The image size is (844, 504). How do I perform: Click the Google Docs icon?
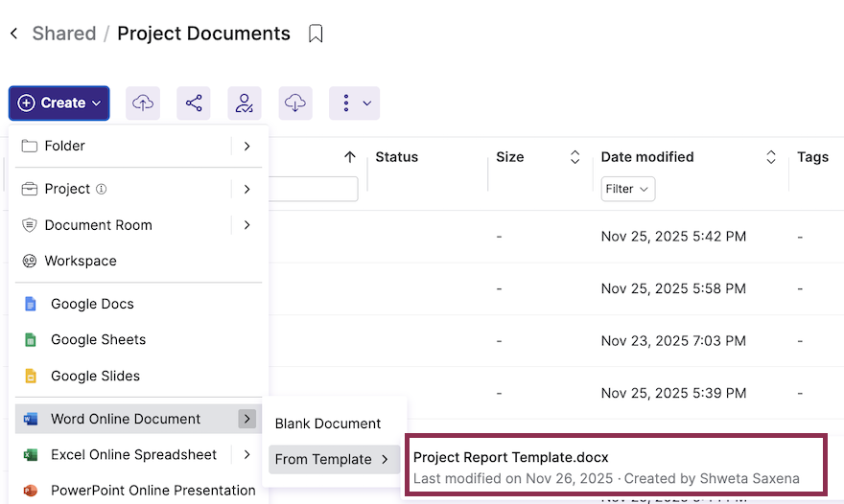(x=31, y=304)
